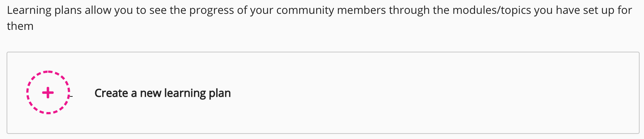Screen dimensions: 644x139
Task: Select the word "Create" in the card label
Action: [111, 93]
